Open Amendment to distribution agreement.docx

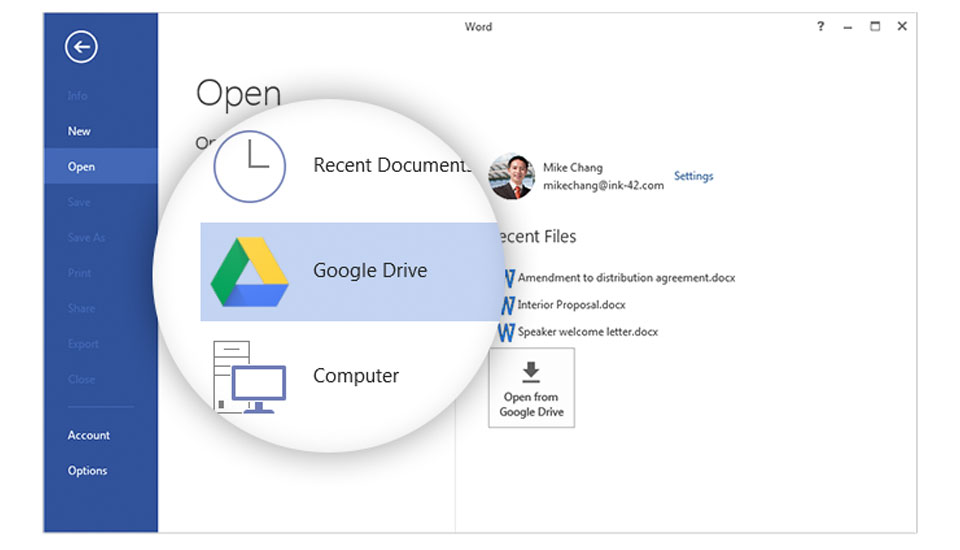pos(626,278)
